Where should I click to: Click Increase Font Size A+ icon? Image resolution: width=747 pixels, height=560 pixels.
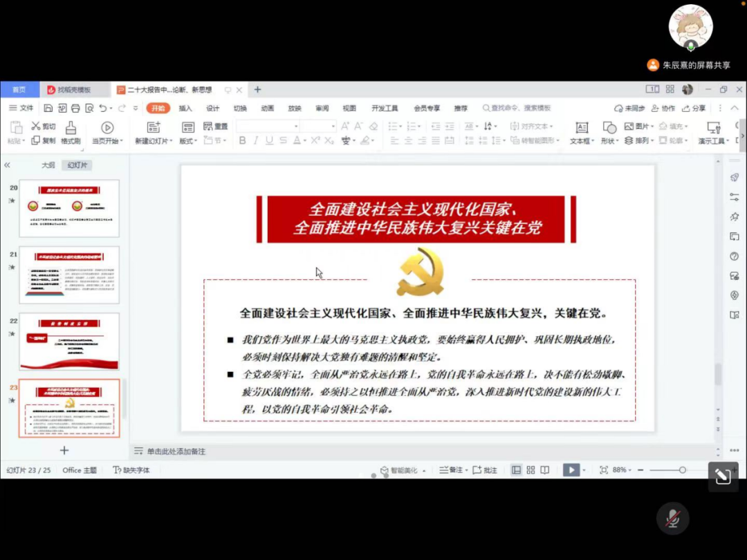tap(345, 127)
